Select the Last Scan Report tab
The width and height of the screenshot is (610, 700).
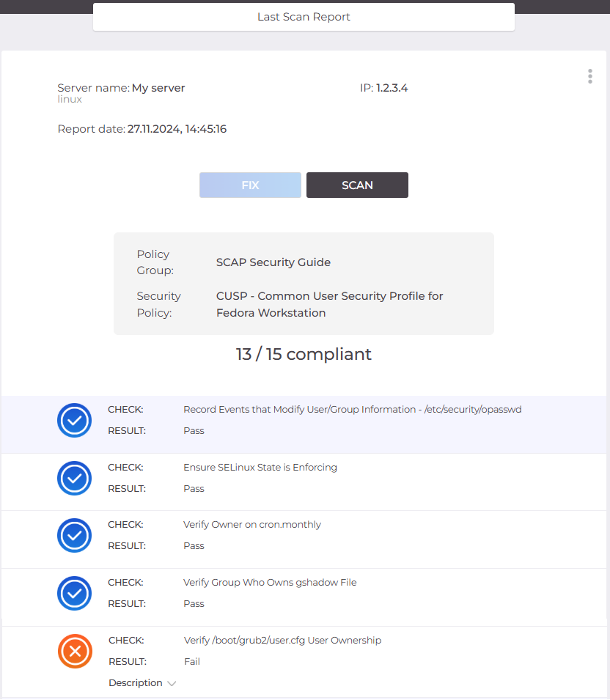point(304,17)
